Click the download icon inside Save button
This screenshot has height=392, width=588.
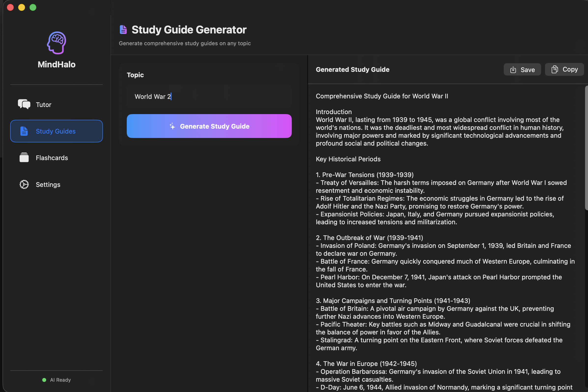coord(513,69)
